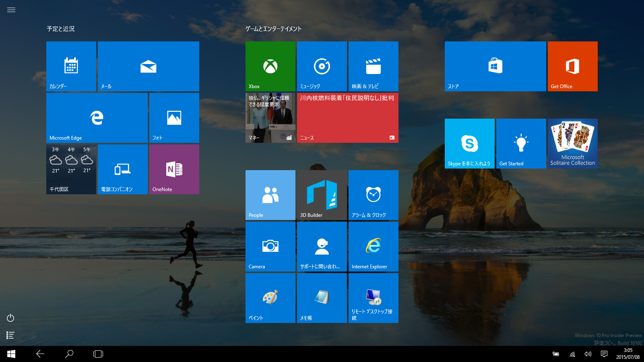
Task: Open the ニュース news headline tile
Action: click(347, 118)
